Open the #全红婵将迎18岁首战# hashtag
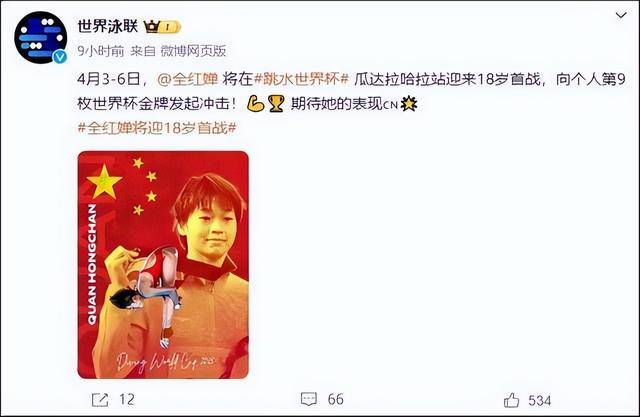This screenshot has width=640, height=417. (x=157, y=128)
